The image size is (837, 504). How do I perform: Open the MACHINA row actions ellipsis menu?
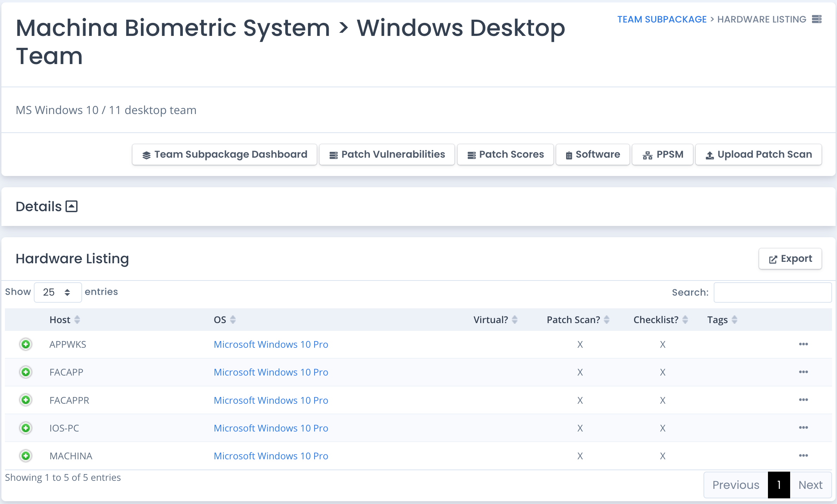[804, 455]
